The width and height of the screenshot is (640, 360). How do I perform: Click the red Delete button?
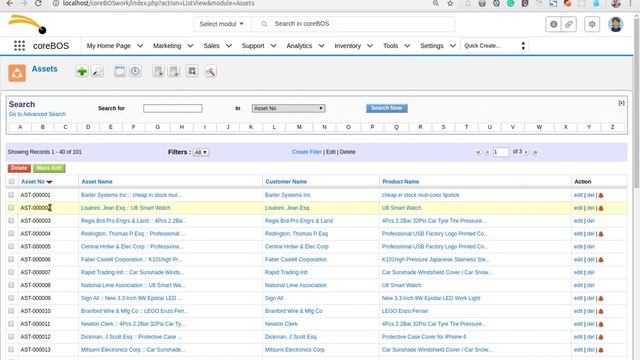[19, 168]
